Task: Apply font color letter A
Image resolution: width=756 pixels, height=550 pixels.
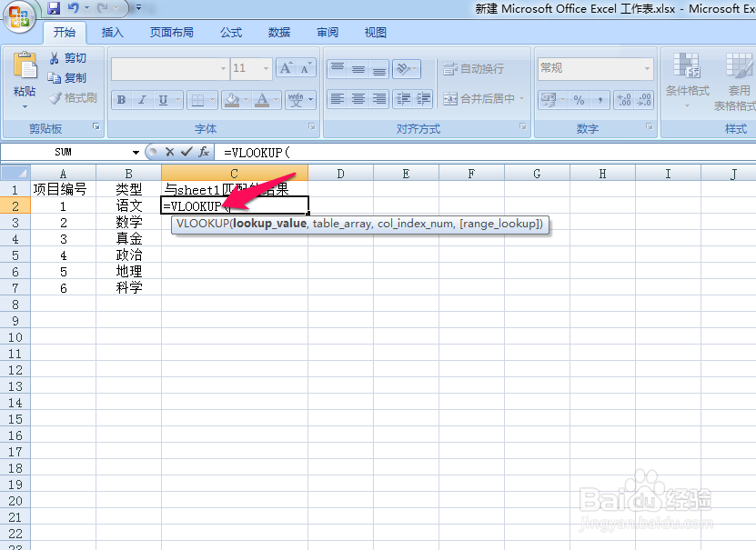Action: pyautogui.click(x=262, y=100)
